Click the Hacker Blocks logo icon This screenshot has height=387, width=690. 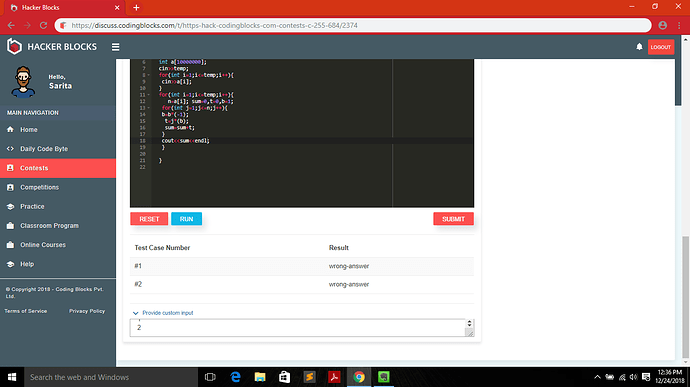(x=14, y=46)
